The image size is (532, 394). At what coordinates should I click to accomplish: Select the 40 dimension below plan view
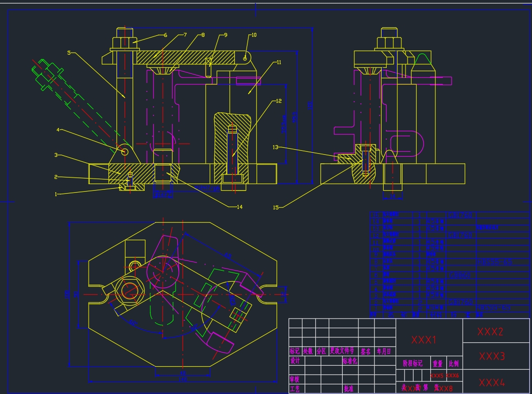point(183,373)
